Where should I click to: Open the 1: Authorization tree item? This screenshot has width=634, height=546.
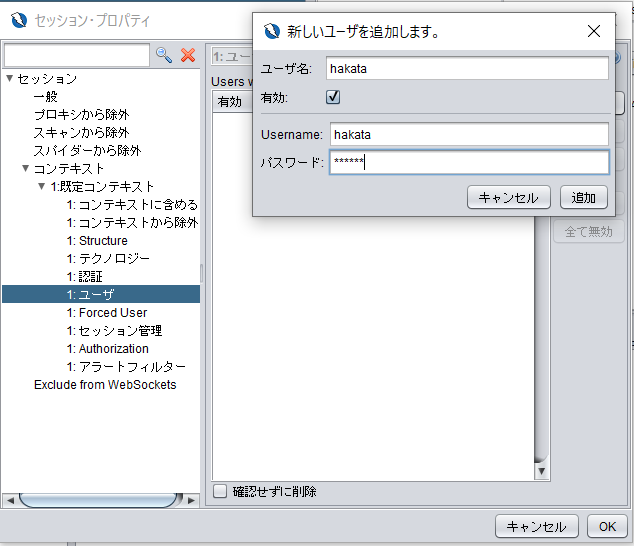(x=108, y=348)
